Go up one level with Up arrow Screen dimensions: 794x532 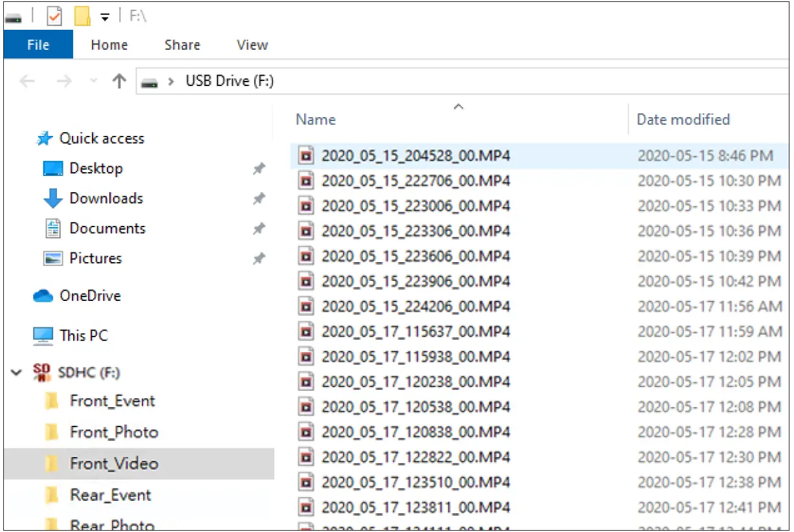pos(119,81)
